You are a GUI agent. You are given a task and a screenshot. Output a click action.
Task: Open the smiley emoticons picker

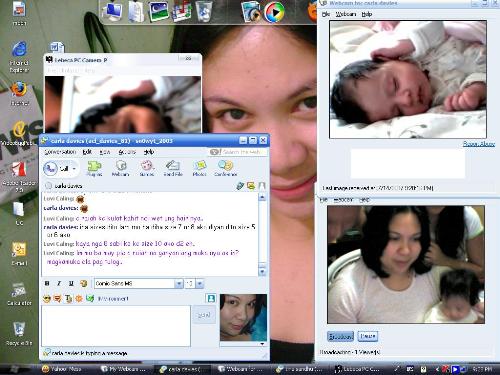[47, 299]
